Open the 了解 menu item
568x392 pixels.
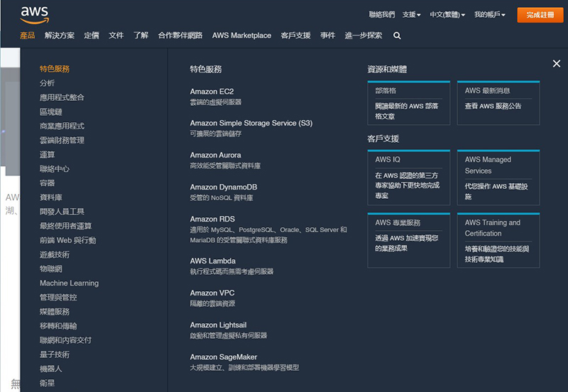141,36
